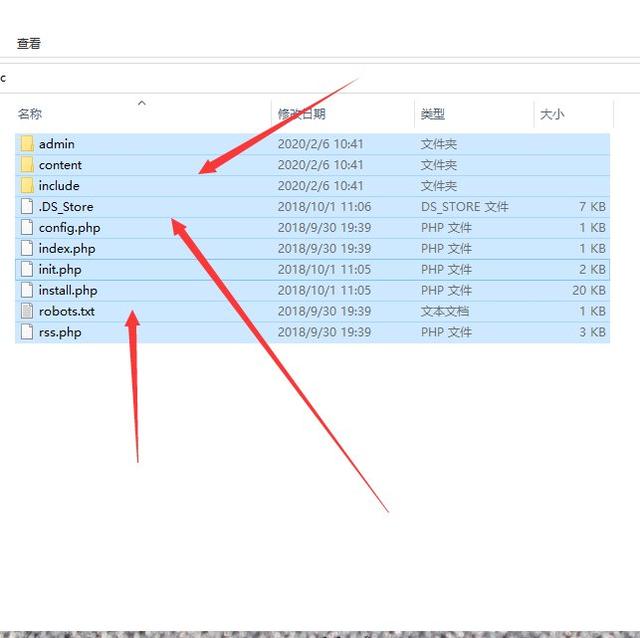Click the date 2018/10/1 11:06 of .DS_Store
This screenshot has height=638, width=640.
point(324,207)
